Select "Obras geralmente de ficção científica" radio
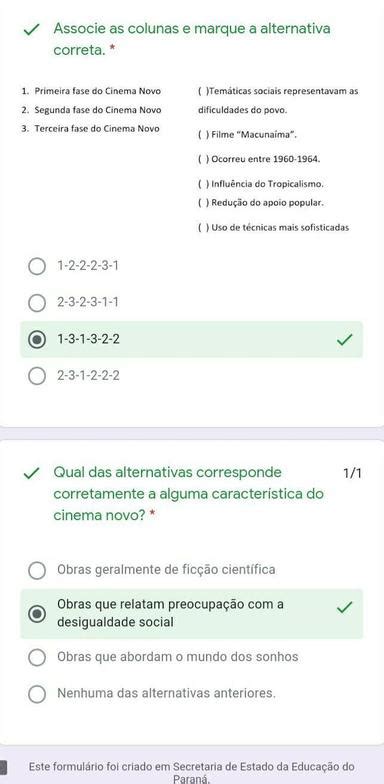The image size is (384, 784). click(37, 570)
